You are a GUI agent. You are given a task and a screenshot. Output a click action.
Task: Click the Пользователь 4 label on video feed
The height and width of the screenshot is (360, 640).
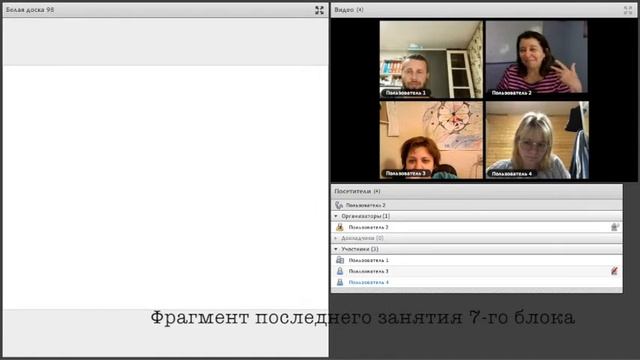(x=511, y=173)
